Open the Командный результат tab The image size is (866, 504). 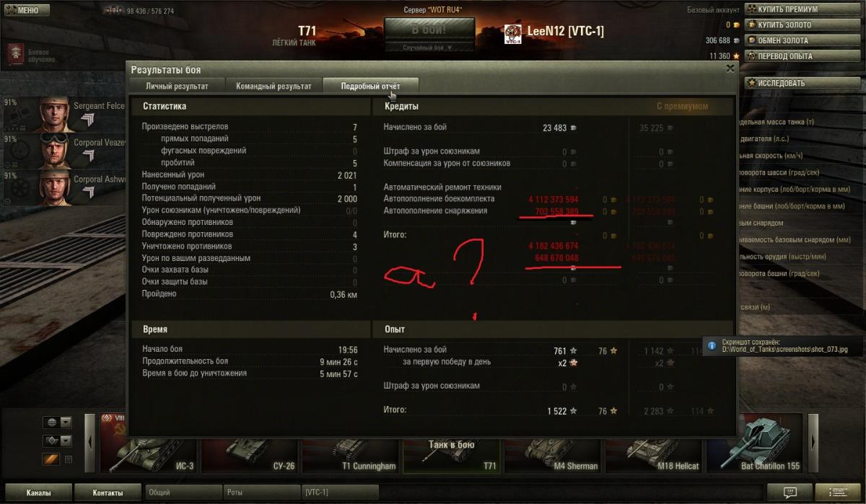pos(274,86)
